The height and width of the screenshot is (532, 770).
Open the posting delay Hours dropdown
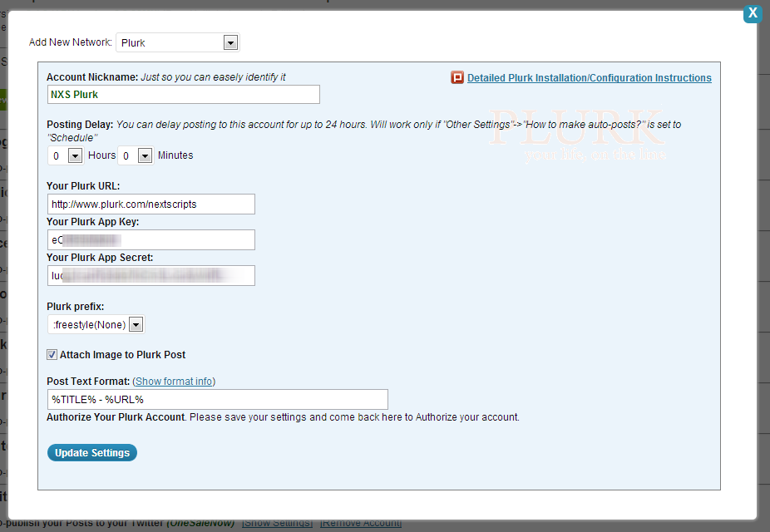[x=67, y=155]
